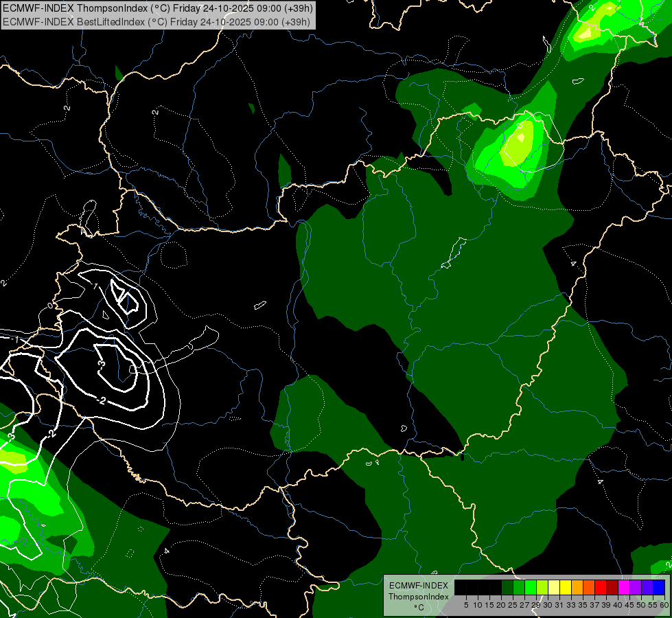Pick the pure yellow 31–33 legend swatch

click(x=566, y=587)
